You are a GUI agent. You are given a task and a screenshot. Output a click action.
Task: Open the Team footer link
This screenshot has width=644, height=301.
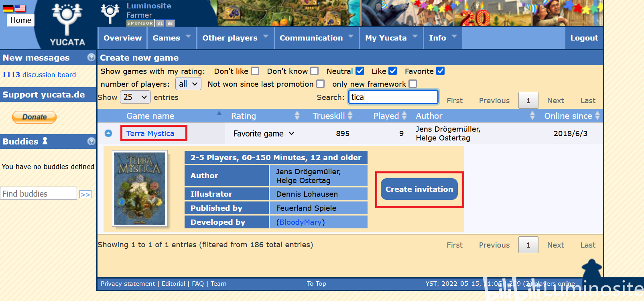click(x=219, y=283)
